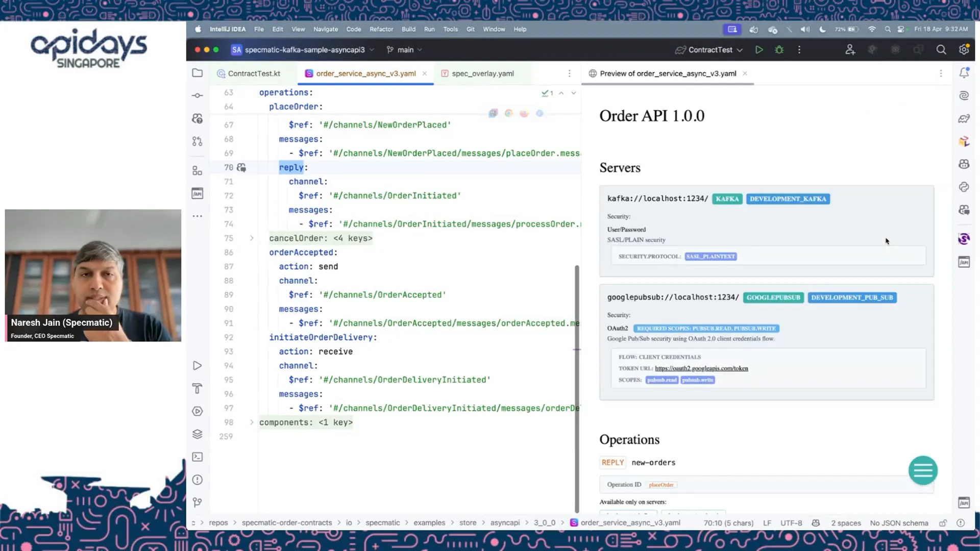Click the 2 spaces indent setting
The height and width of the screenshot is (551, 980).
(x=845, y=523)
